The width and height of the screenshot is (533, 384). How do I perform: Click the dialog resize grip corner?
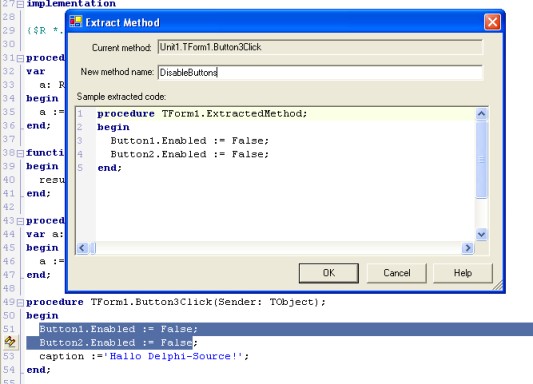click(x=498, y=286)
